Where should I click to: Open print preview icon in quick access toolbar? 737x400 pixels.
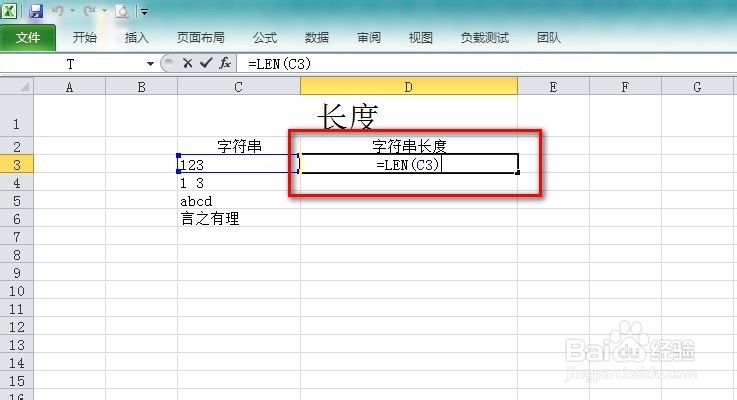coord(122,11)
